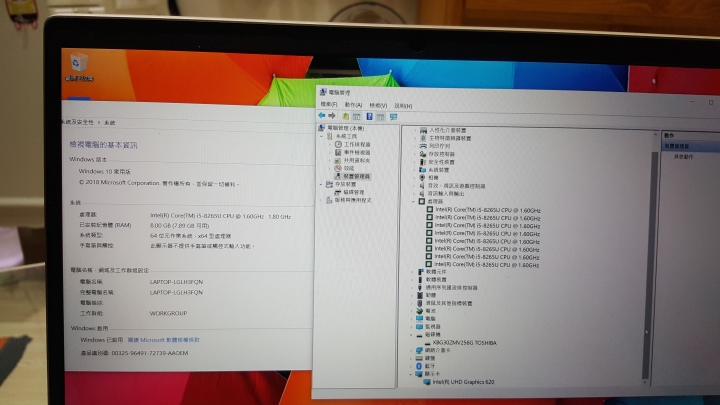Expand the 服務與應用程式 tree node
This screenshot has height=405, width=720.
coord(321,200)
